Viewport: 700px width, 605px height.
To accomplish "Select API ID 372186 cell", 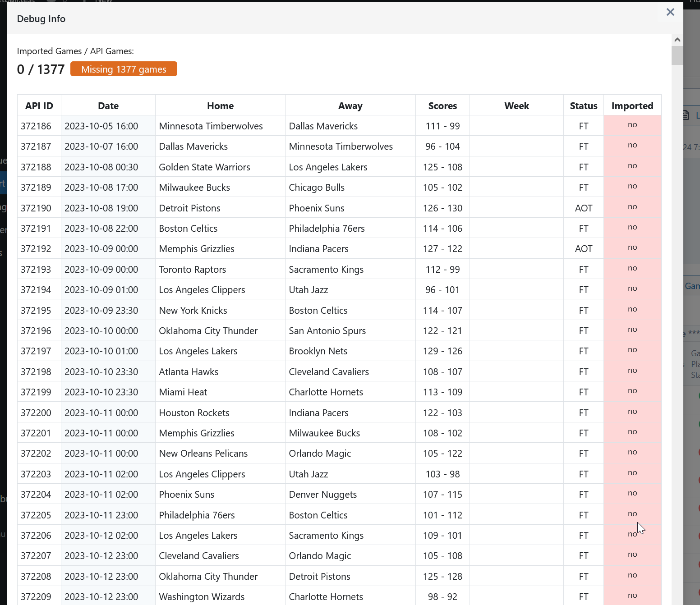I will [39, 126].
